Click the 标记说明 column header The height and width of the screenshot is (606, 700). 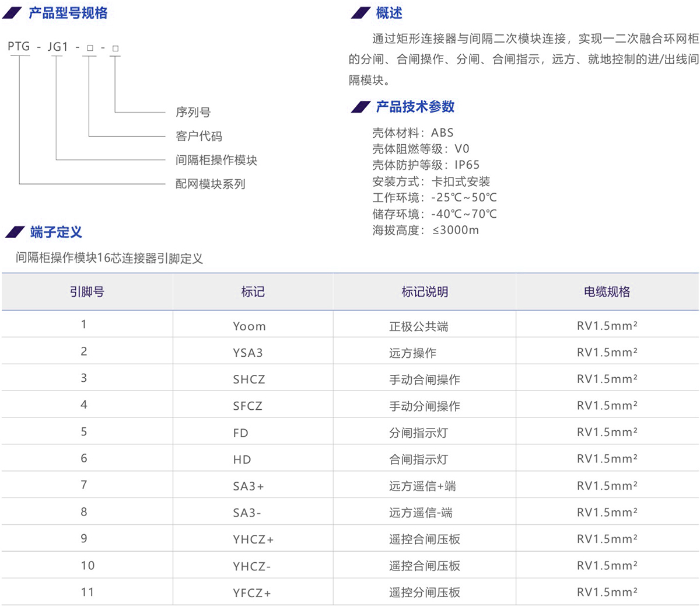click(425, 292)
